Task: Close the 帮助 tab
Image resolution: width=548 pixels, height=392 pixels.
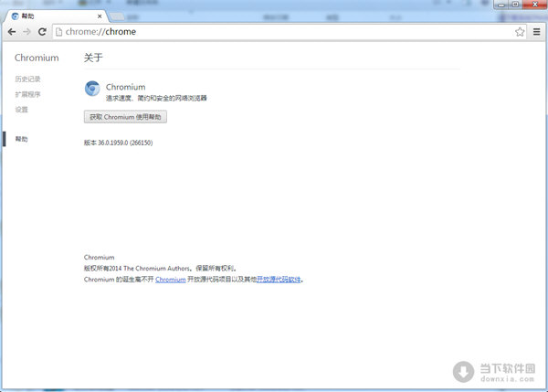Action: click(x=100, y=16)
